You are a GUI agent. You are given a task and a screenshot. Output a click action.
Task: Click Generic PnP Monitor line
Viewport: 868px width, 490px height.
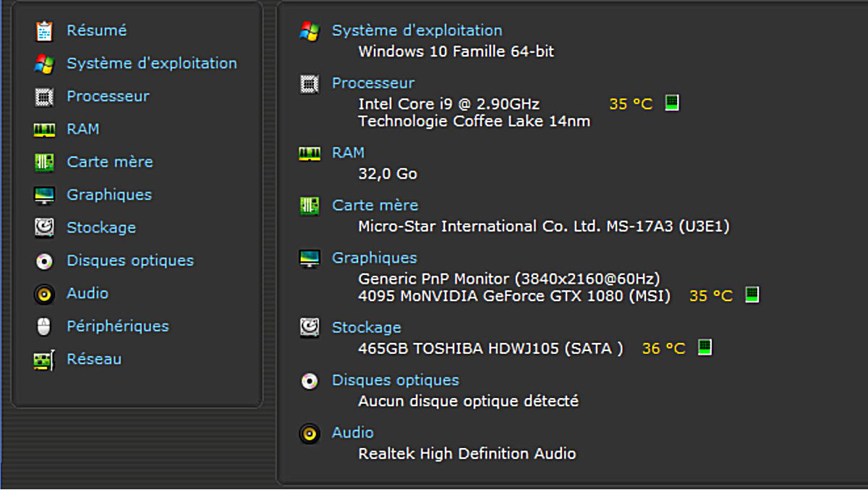point(509,279)
